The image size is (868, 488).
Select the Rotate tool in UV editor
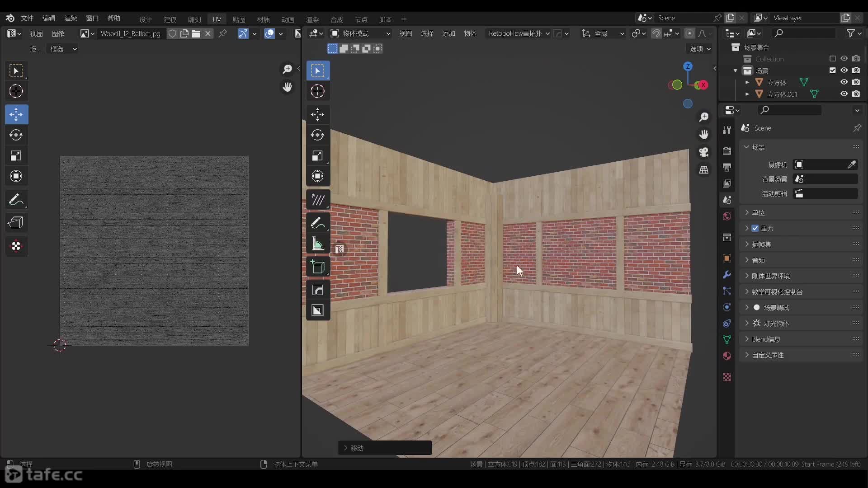coord(16,135)
